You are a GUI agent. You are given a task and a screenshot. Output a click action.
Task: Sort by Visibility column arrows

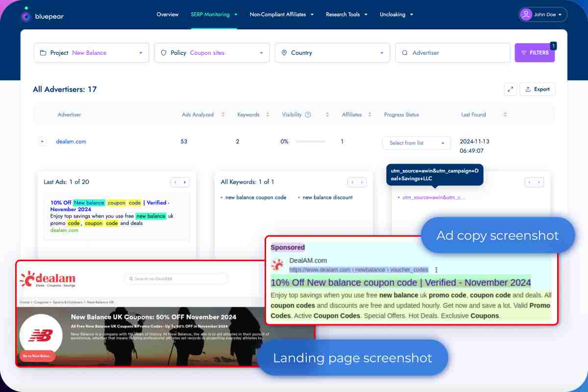327,115
